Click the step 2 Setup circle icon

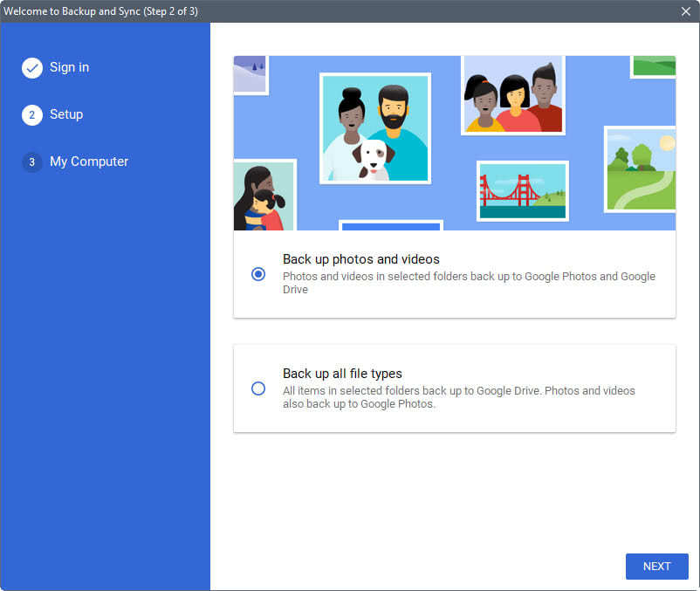[32, 115]
